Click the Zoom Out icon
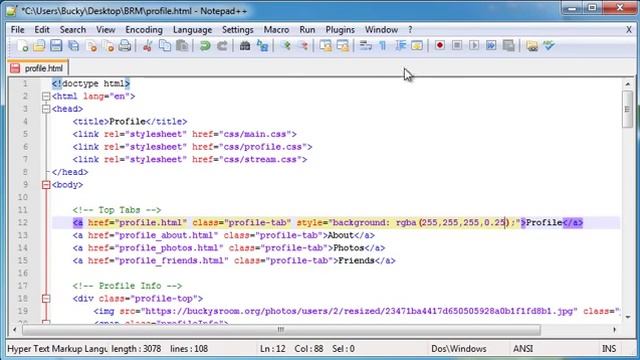The image size is (640, 360). point(303,46)
